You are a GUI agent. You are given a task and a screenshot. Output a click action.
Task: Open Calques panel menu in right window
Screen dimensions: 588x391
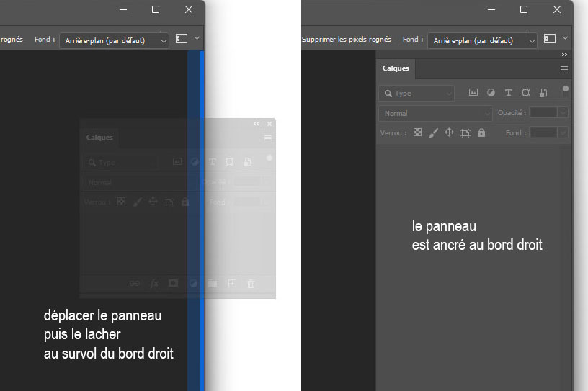tap(564, 68)
